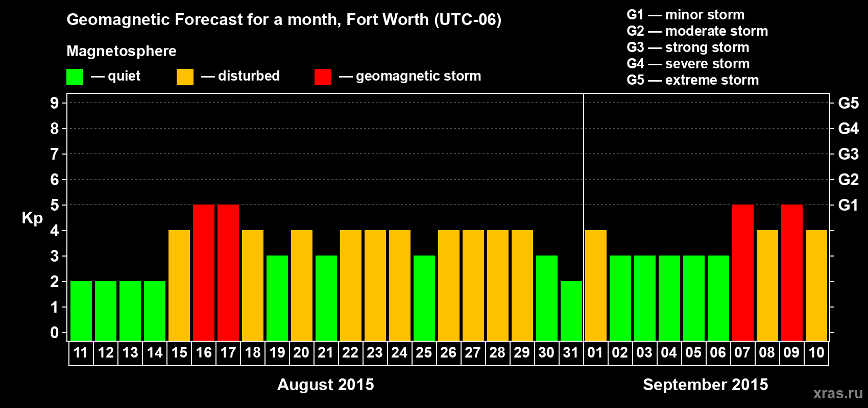Click the G1 right axis label
868x408 pixels.
click(849, 205)
